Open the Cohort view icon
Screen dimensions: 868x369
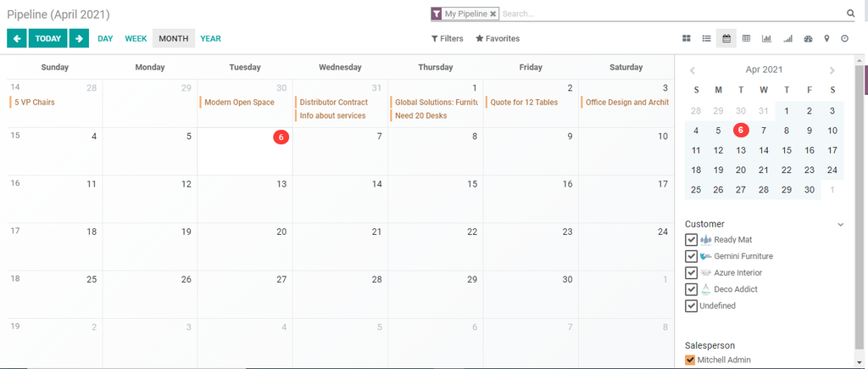787,38
